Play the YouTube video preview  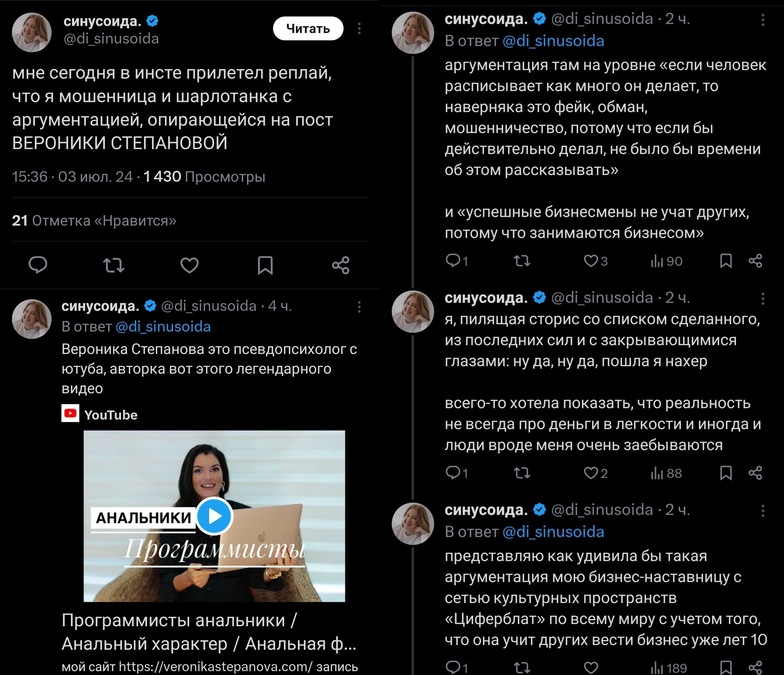[214, 516]
